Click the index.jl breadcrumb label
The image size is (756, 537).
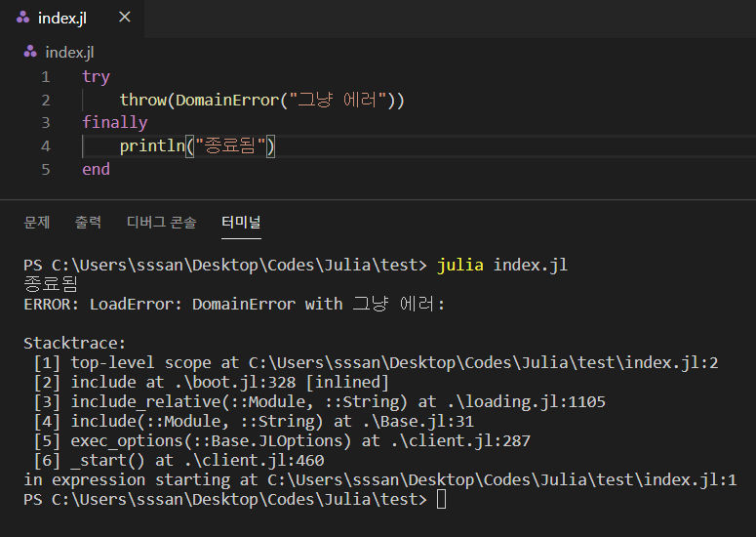pos(69,52)
